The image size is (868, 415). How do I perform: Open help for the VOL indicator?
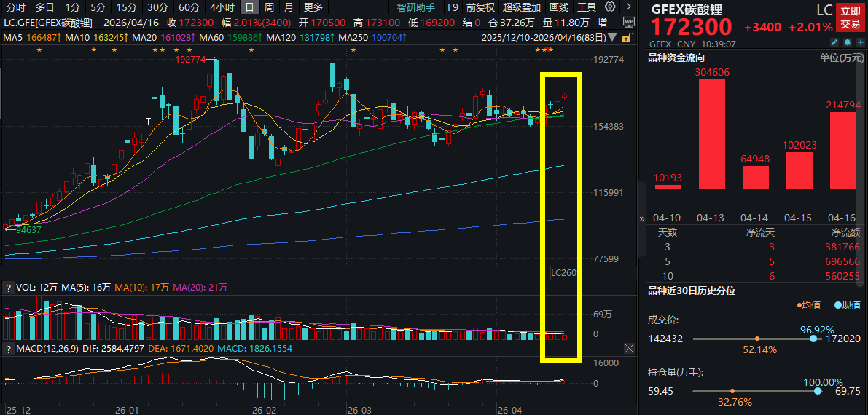point(8,288)
